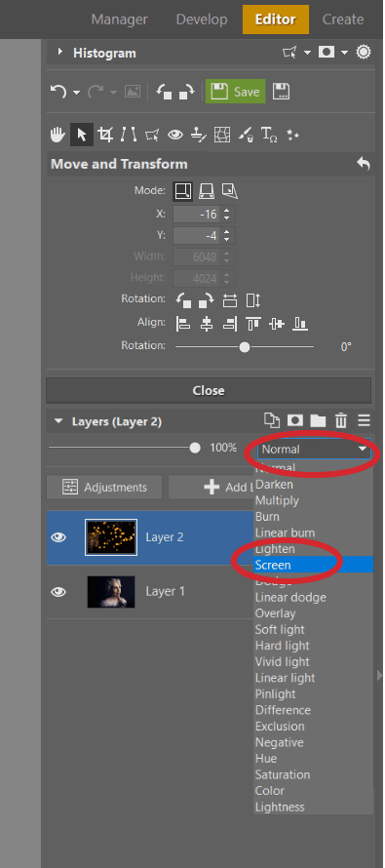Collapse side panel arrow at right edge
Image resolution: width=385 pixels, height=868 pixels.
tap(379, 675)
